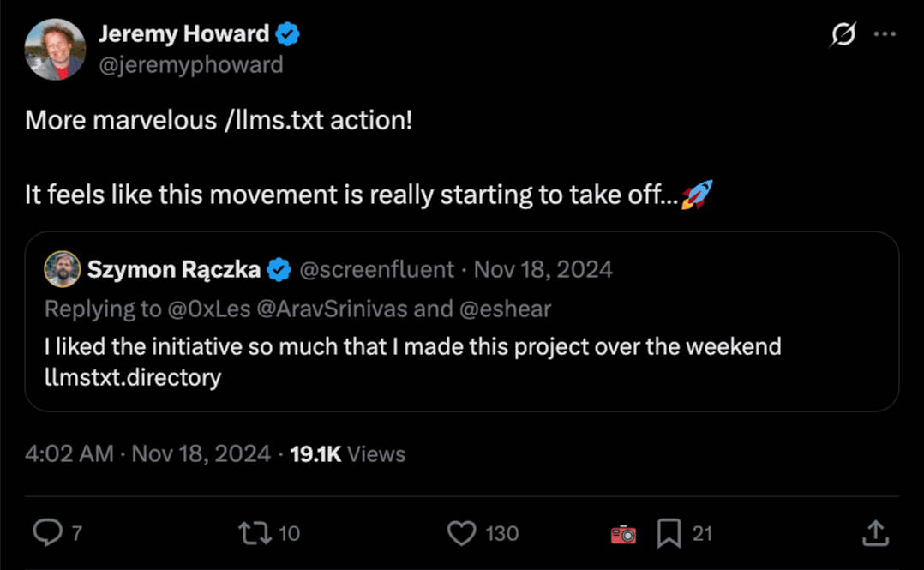Open Szymon Rączka's profile name
Image resolution: width=924 pixels, height=570 pixels.
(x=173, y=269)
